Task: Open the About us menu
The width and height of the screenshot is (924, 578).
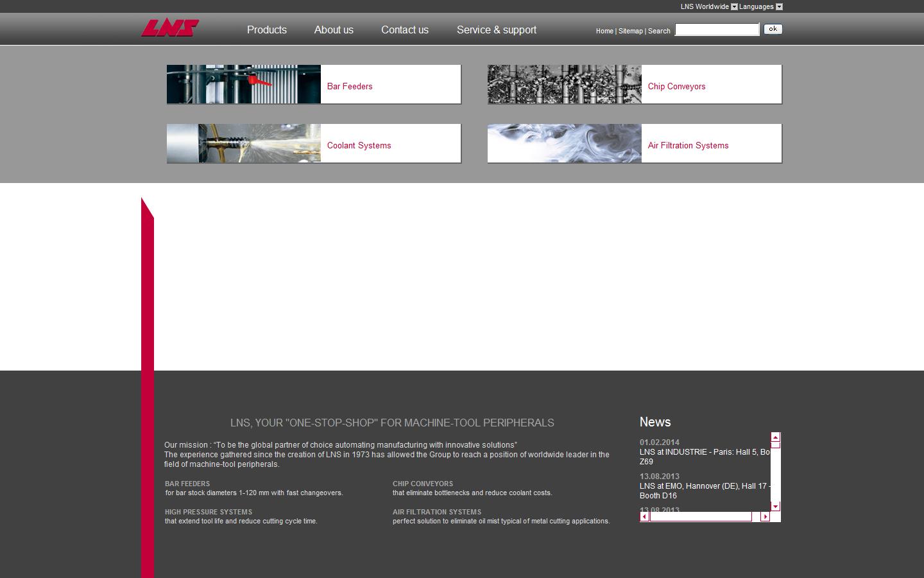Action: coord(334,30)
